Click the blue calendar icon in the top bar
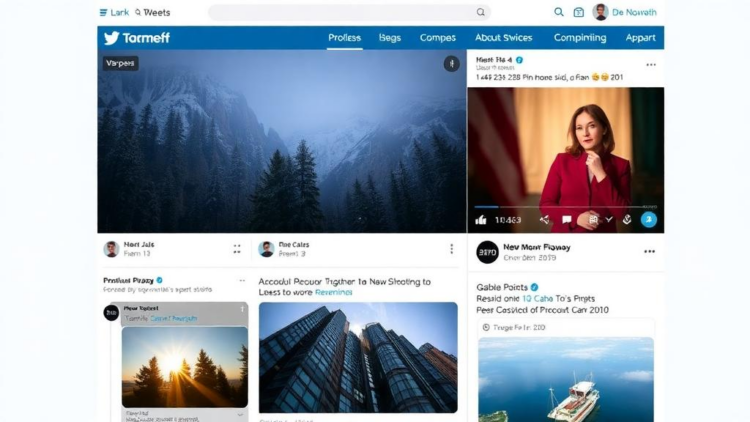 [x=578, y=12]
